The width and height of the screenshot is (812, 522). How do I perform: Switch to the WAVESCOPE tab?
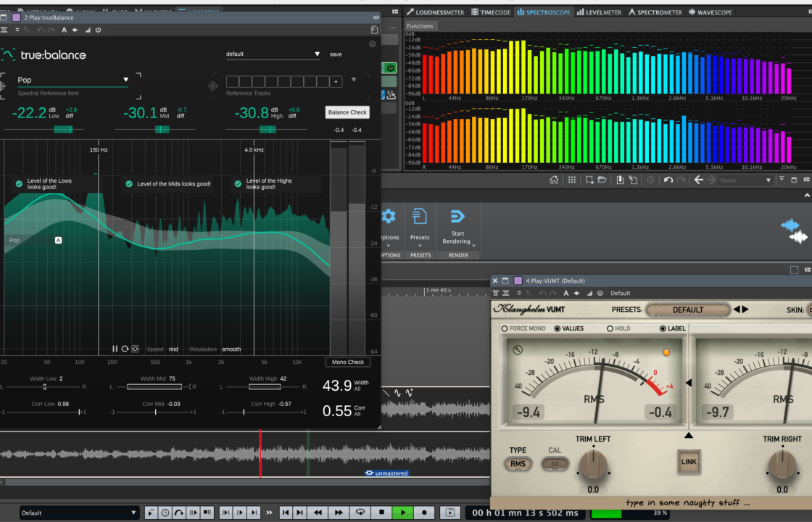click(x=710, y=12)
